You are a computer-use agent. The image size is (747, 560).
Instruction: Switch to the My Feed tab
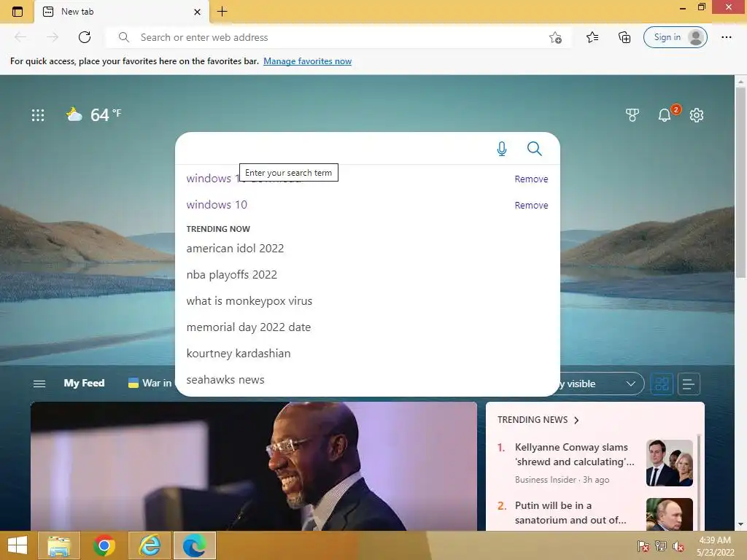[x=84, y=383]
